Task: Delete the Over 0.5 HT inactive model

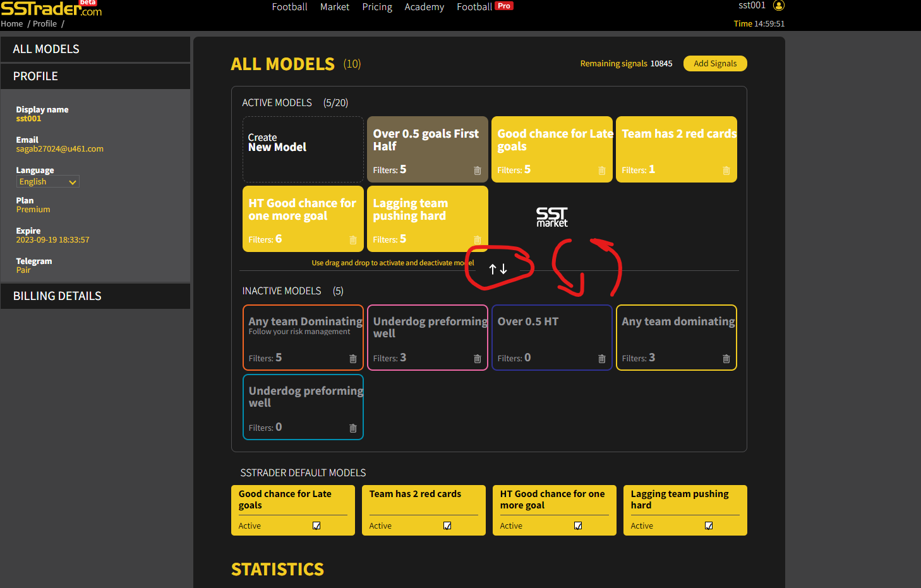Action: click(x=601, y=359)
